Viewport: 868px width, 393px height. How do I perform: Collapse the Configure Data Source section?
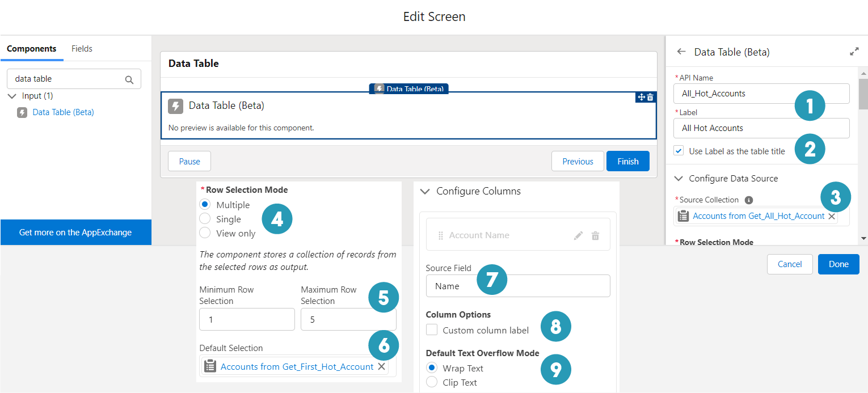tap(679, 178)
